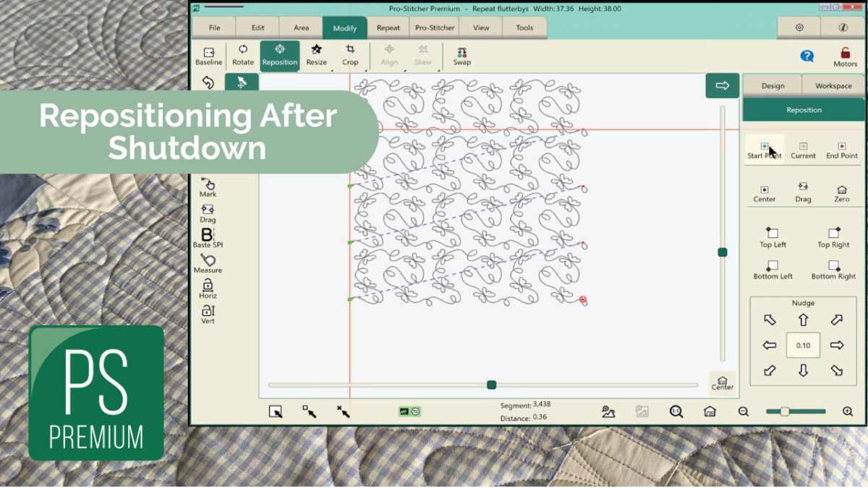Toggle the Horiz lock

(208, 288)
